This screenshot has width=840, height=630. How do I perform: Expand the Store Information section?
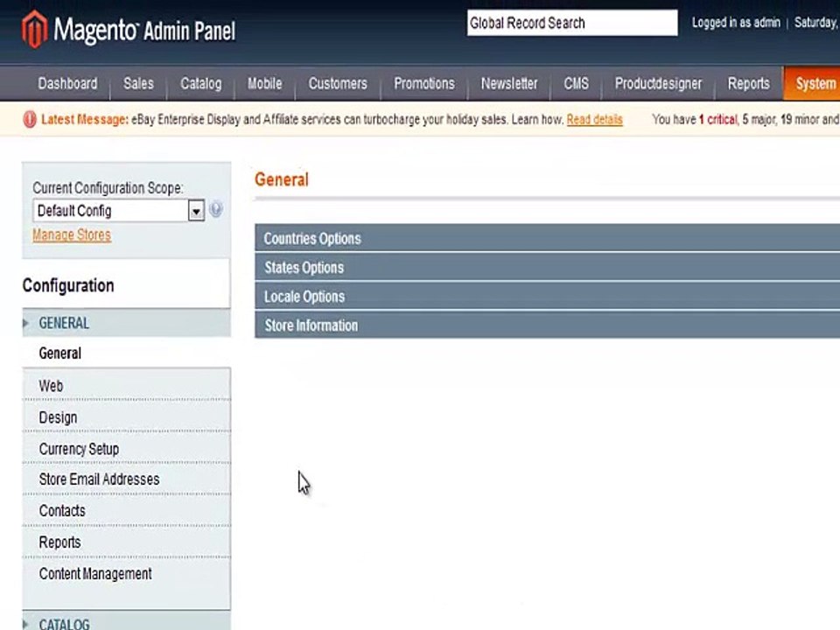coord(547,325)
